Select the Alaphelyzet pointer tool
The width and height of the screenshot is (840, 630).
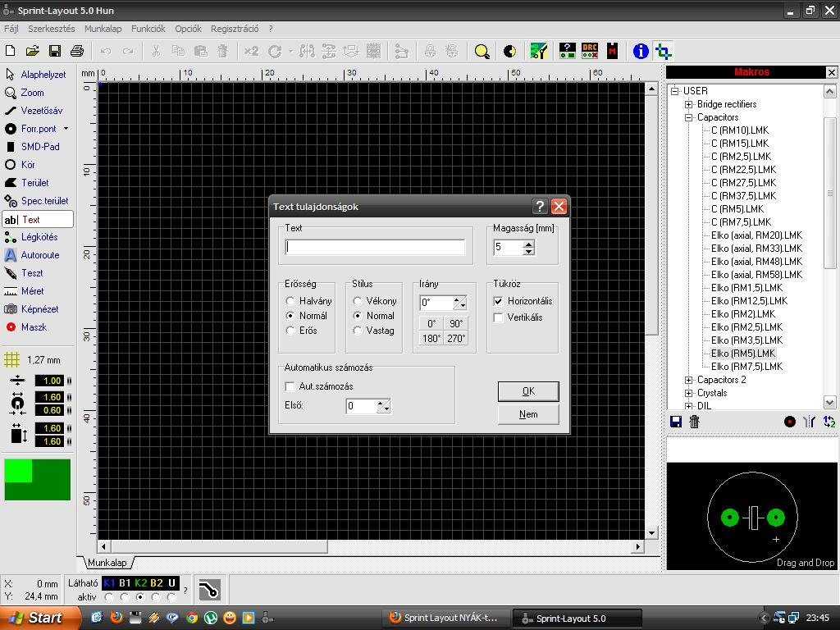(x=36, y=75)
